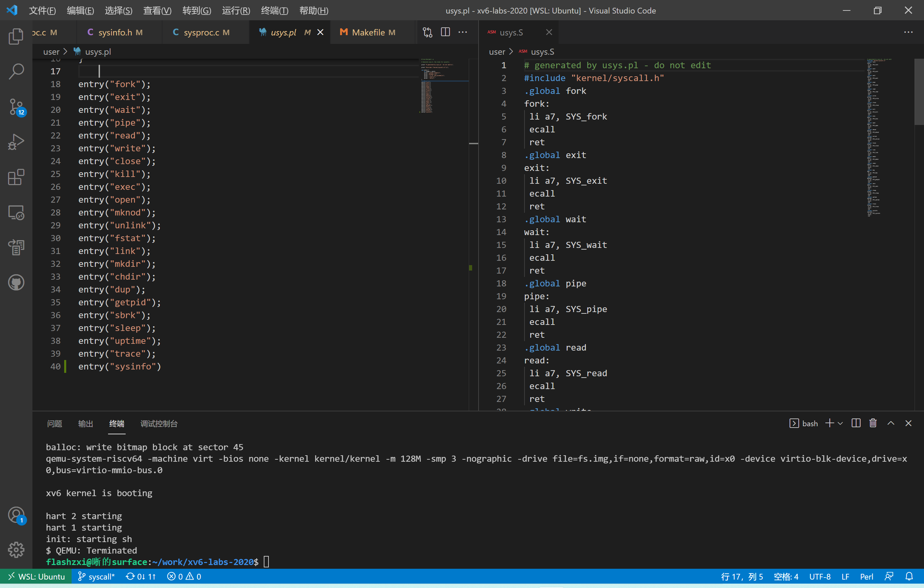Close the terminal panel
This screenshot has width=924, height=588.
(x=908, y=423)
